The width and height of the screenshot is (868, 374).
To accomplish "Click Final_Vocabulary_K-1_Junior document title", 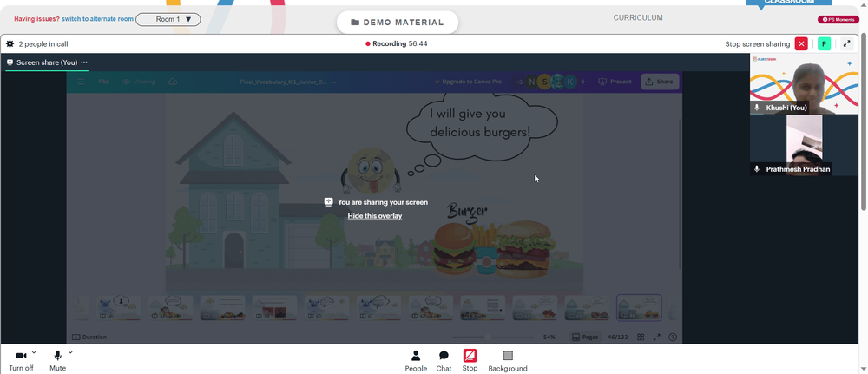I will (x=283, y=82).
